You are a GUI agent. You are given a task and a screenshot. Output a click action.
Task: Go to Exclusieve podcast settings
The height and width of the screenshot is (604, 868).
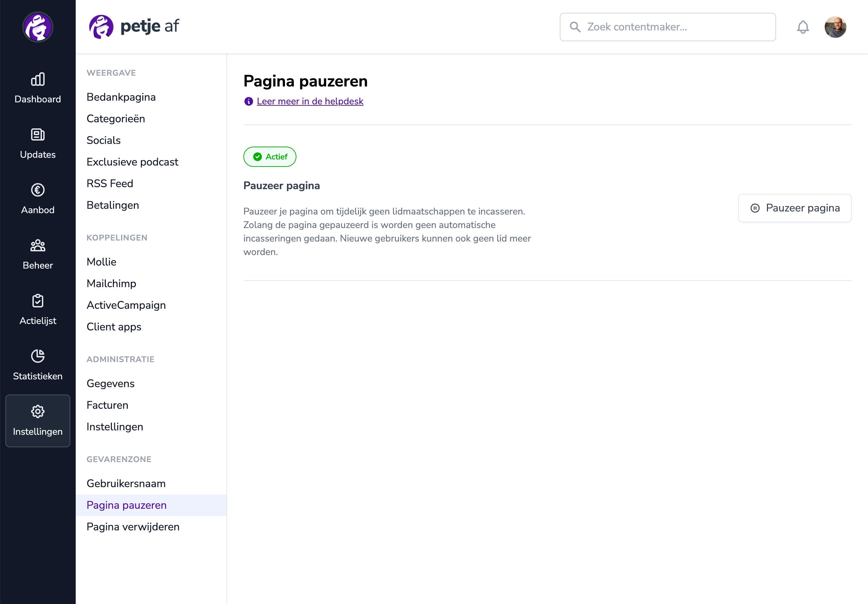(132, 162)
